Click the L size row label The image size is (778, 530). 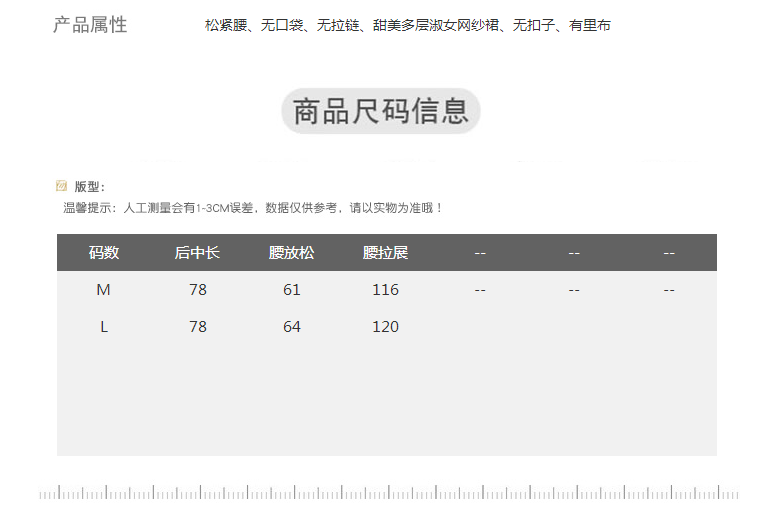tap(104, 327)
